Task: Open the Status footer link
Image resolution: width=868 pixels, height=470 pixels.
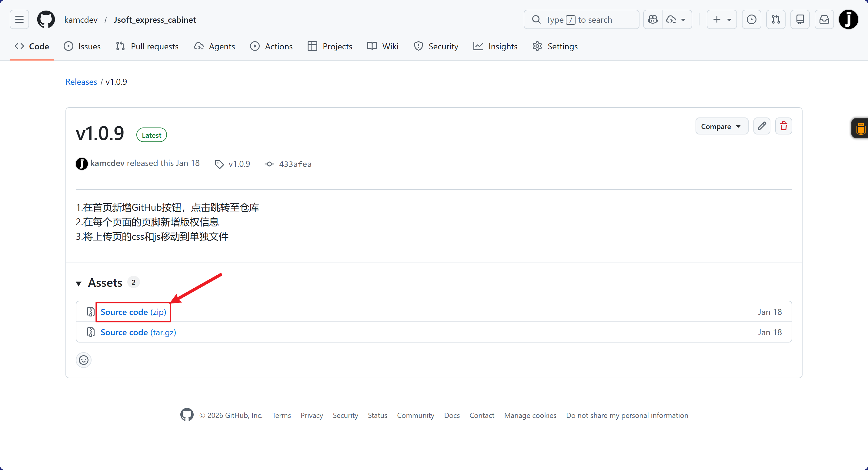Action: click(377, 415)
